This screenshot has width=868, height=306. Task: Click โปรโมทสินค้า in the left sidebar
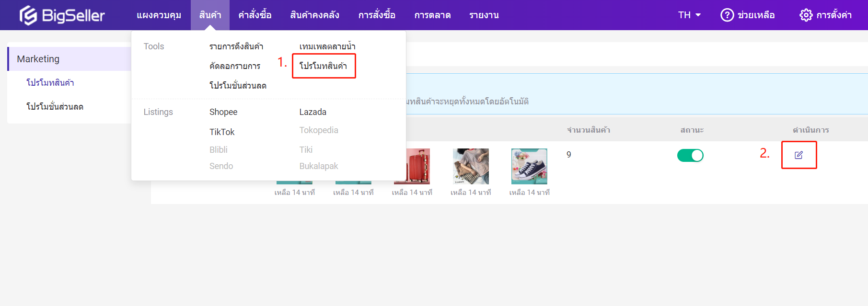click(50, 83)
